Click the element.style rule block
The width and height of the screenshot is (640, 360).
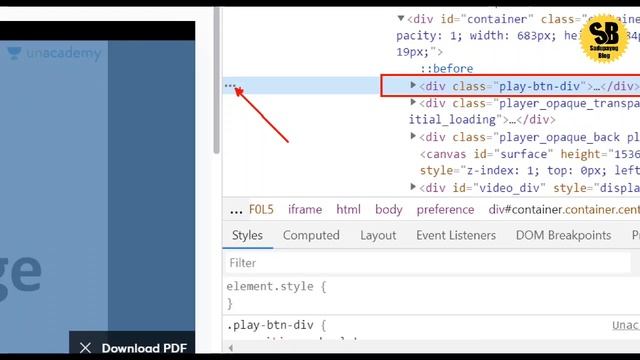click(x=276, y=295)
